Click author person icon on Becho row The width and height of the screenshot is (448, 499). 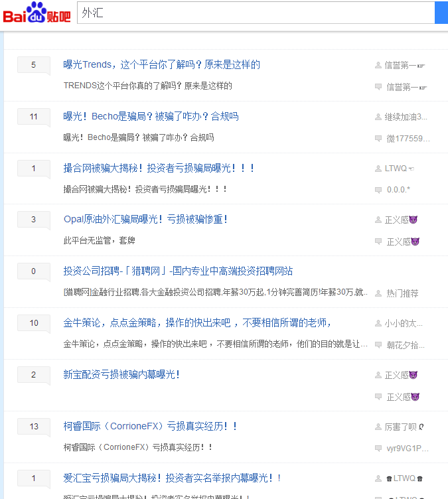pyautogui.click(x=378, y=117)
